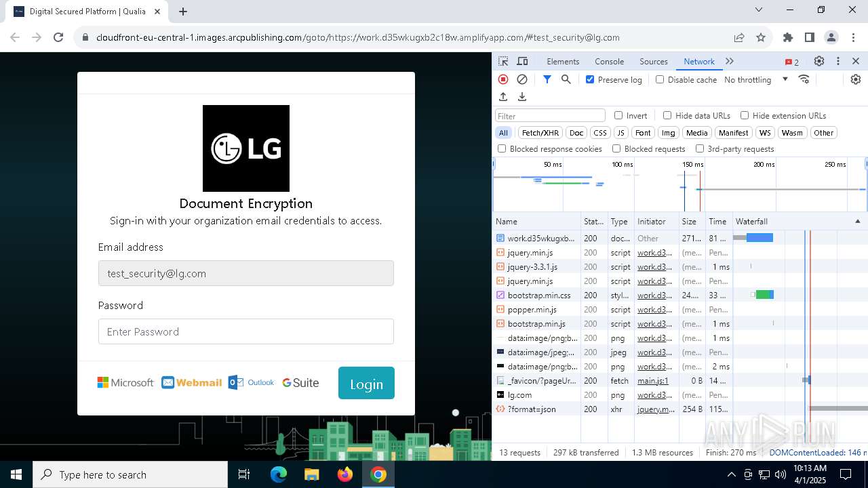Filter requests by Img type
This screenshot has width=868, height=488.
coord(669,133)
